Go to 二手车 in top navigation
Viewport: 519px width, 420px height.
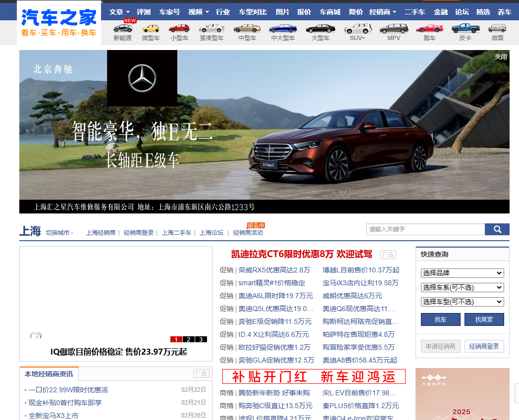click(415, 12)
